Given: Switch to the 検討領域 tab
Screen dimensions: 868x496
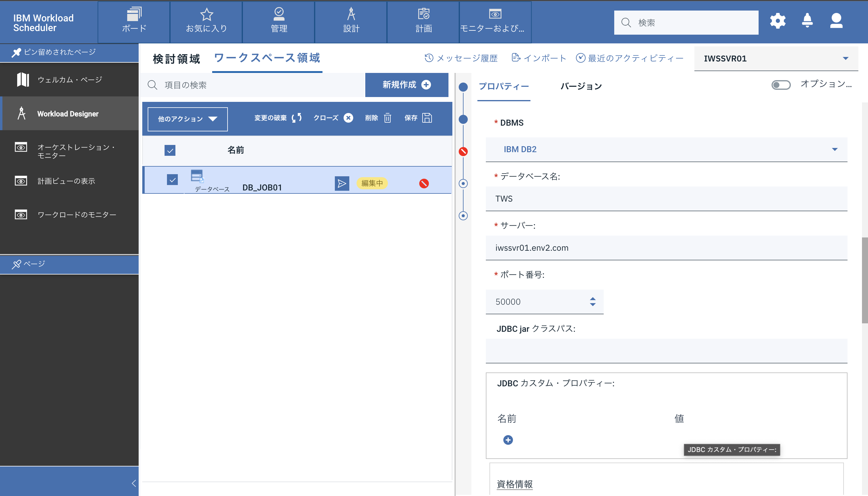Looking at the screenshot, I should pos(176,58).
